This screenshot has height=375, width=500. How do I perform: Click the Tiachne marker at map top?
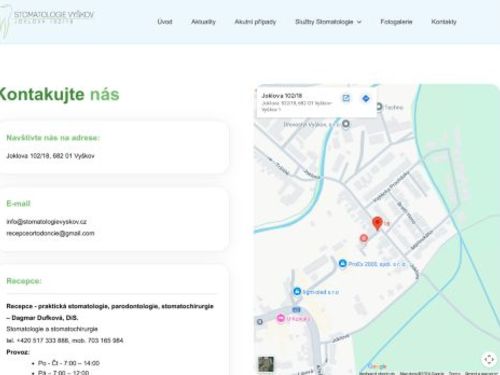tap(379, 107)
